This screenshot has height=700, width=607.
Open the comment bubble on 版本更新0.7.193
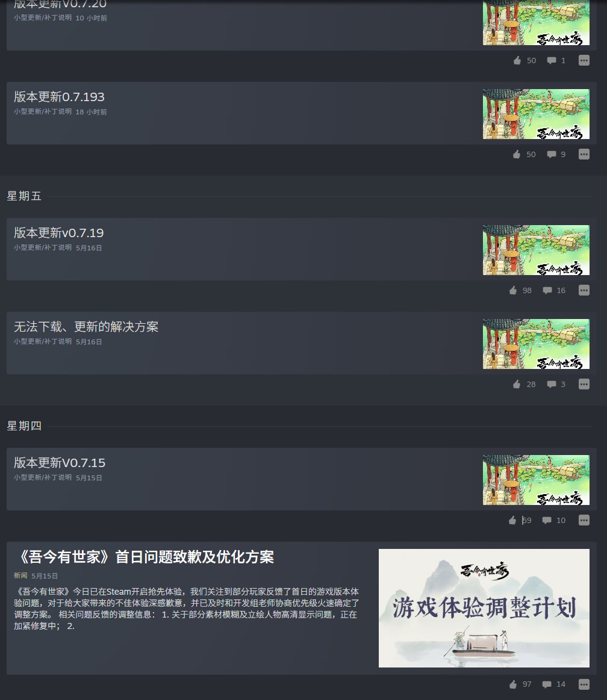point(551,154)
